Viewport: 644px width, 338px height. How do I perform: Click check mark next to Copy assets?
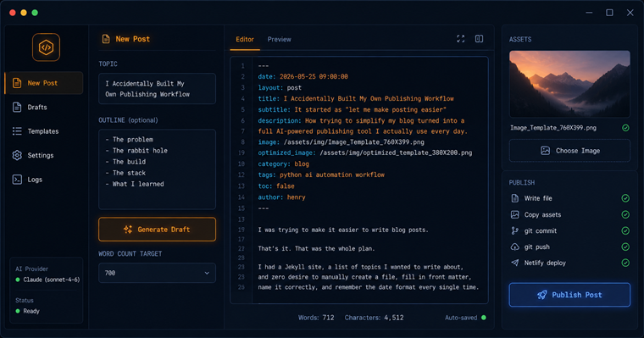(x=625, y=215)
